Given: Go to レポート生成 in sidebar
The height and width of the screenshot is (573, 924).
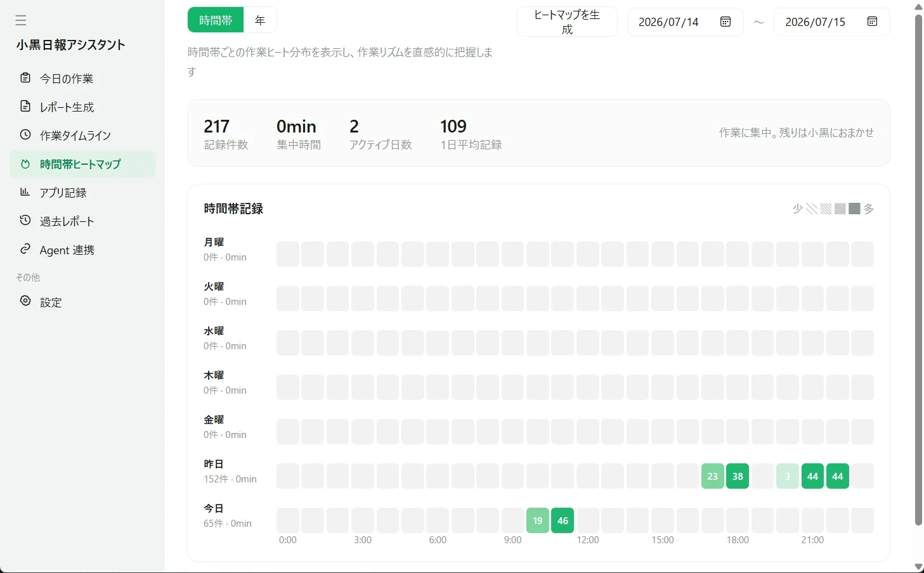Looking at the screenshot, I should (x=82, y=107).
